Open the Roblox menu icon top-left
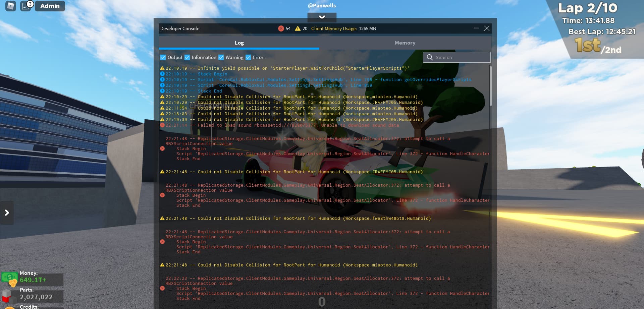 10,6
